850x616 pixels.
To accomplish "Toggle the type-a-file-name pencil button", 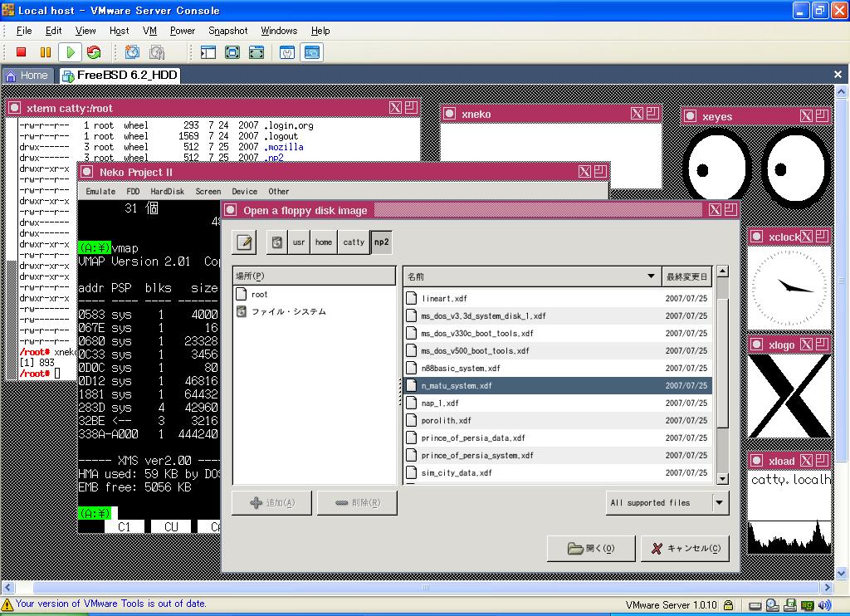I will [245, 242].
